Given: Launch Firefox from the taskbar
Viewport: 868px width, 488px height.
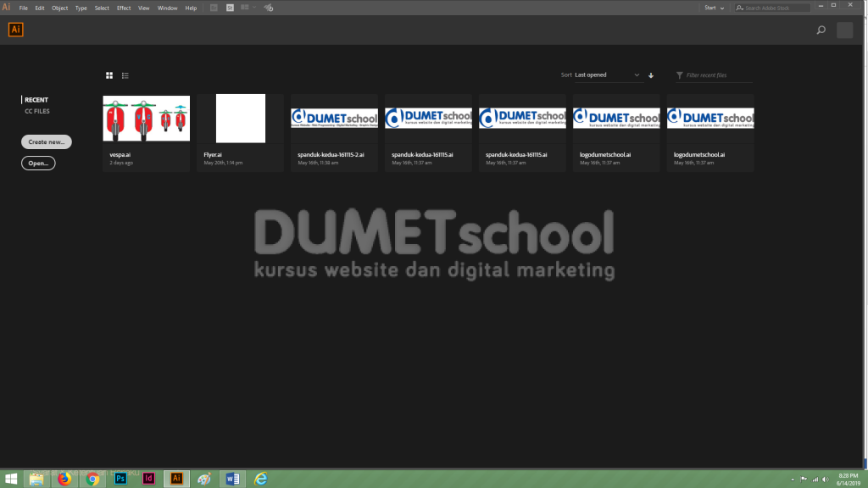Looking at the screenshot, I should [x=64, y=479].
